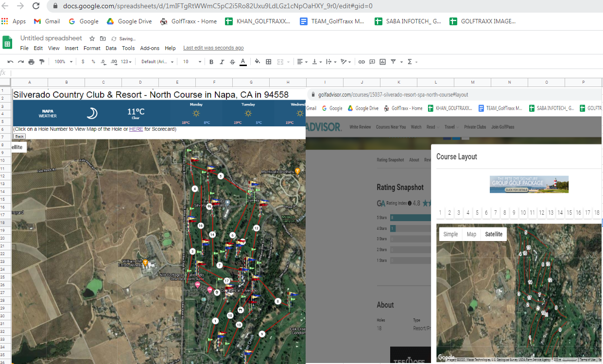The image size is (603, 364).
Task: Open the Google bookmark
Action: (84, 21)
